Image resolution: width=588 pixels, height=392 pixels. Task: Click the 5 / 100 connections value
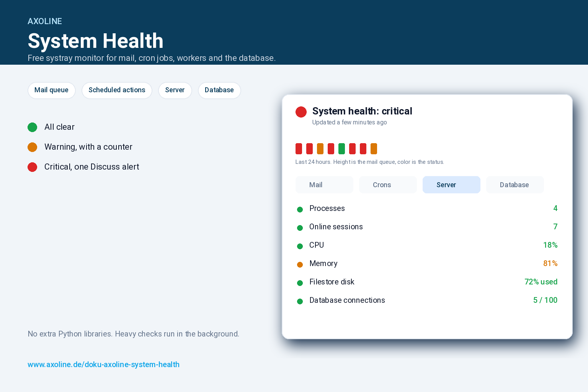[x=545, y=300]
